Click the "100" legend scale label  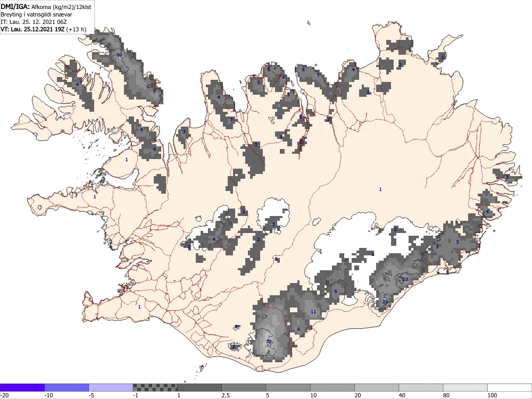click(492, 395)
